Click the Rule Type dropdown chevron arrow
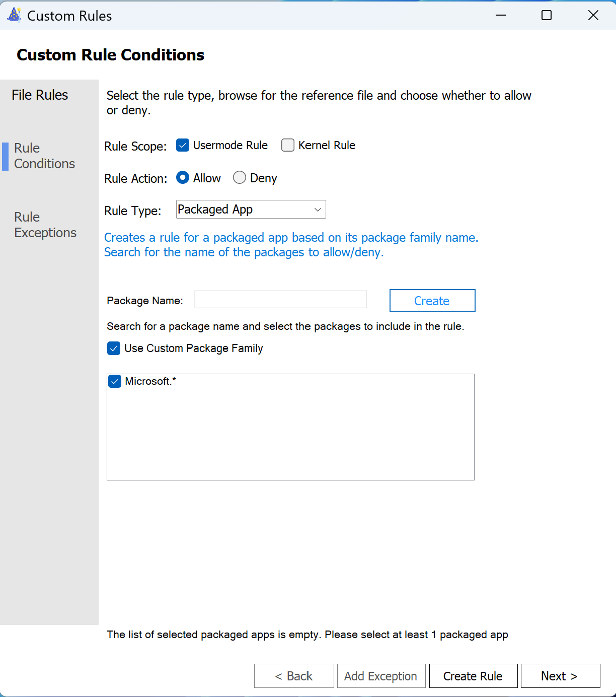616x697 pixels. click(x=318, y=210)
